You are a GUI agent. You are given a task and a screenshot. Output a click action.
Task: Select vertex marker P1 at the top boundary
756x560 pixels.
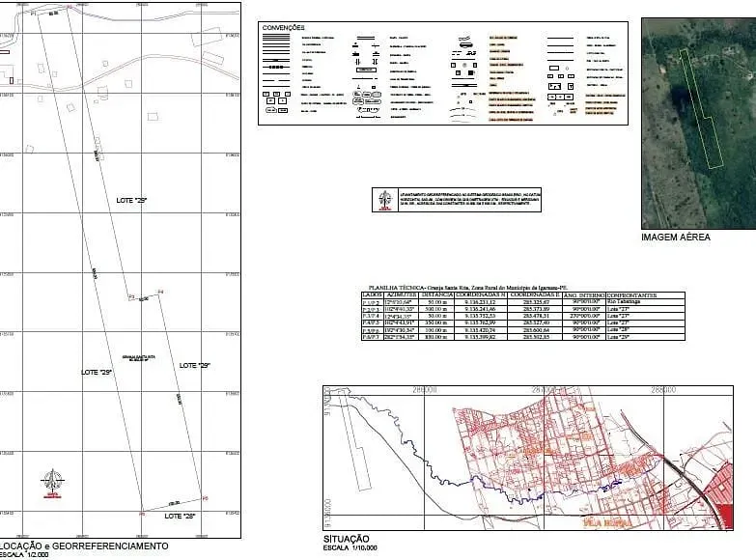pyautogui.click(x=33, y=14)
